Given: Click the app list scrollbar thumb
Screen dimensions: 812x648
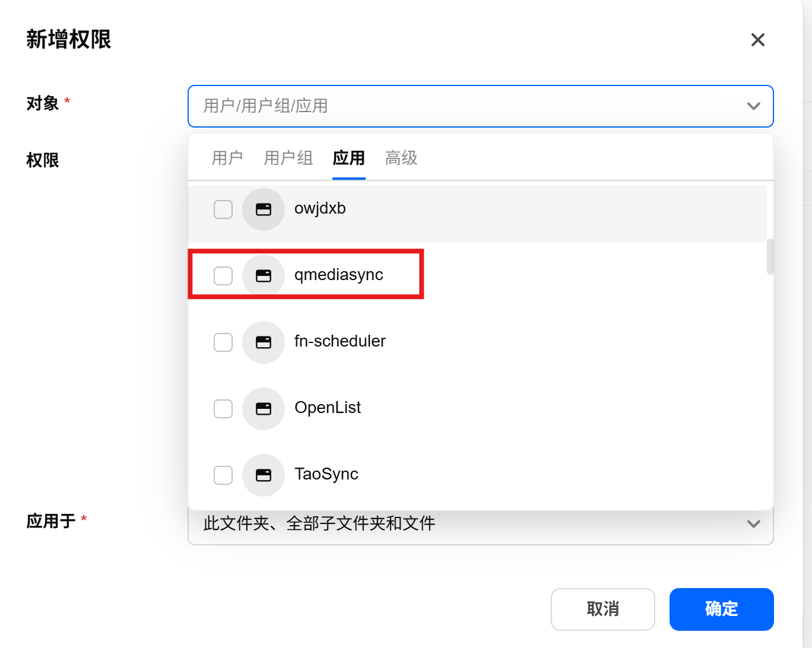Looking at the screenshot, I should coord(770,257).
